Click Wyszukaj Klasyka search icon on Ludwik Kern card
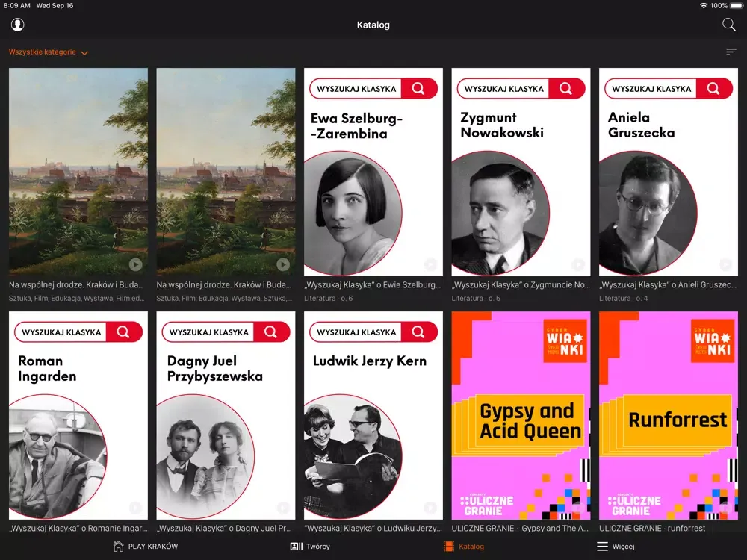The image size is (747, 560). coord(419,332)
